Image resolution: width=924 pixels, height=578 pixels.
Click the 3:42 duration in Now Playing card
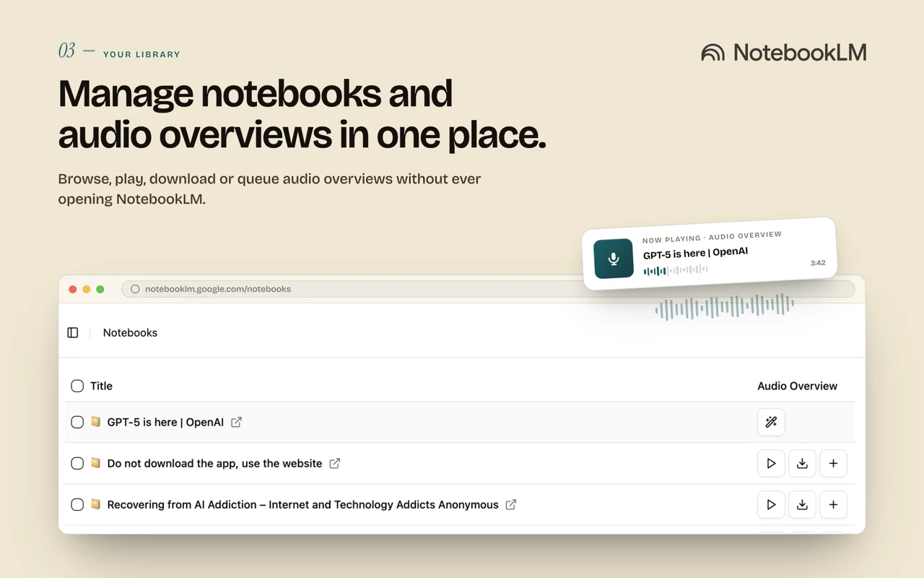click(x=818, y=263)
